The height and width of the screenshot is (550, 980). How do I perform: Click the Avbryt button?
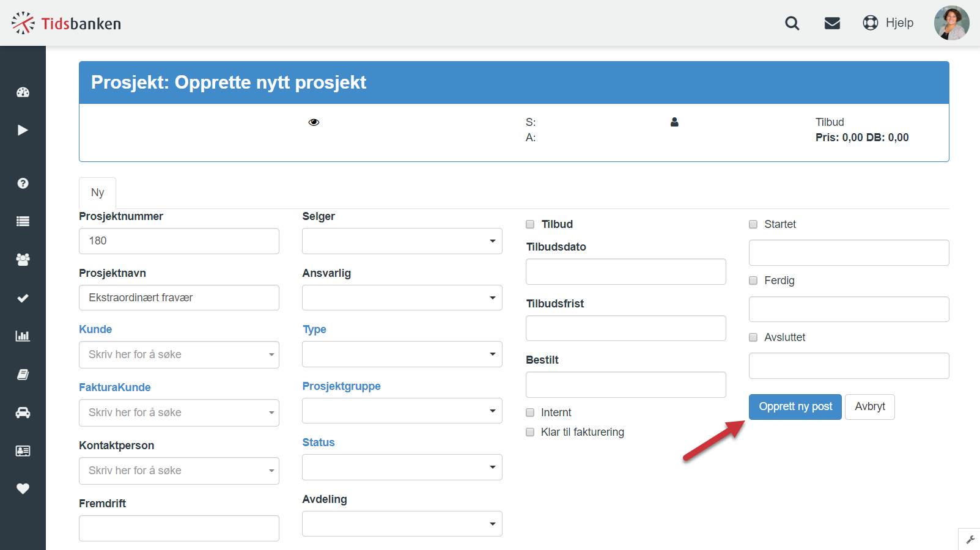tap(870, 407)
